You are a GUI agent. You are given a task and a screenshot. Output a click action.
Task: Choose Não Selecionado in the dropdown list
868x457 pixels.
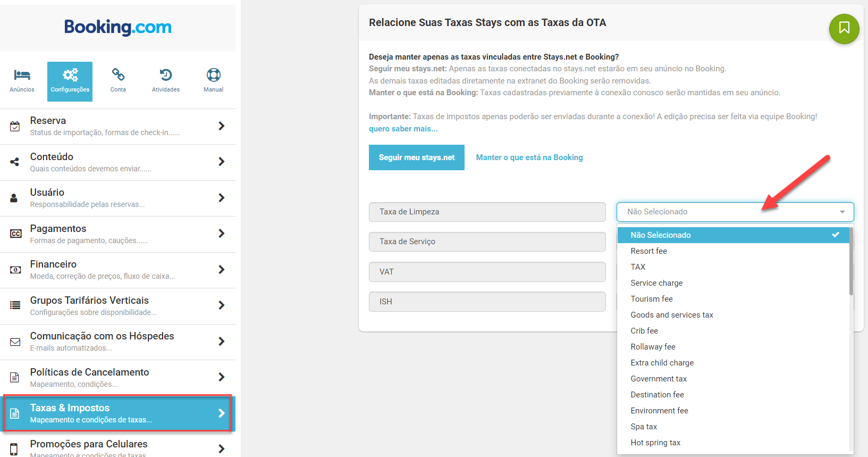[x=733, y=235]
